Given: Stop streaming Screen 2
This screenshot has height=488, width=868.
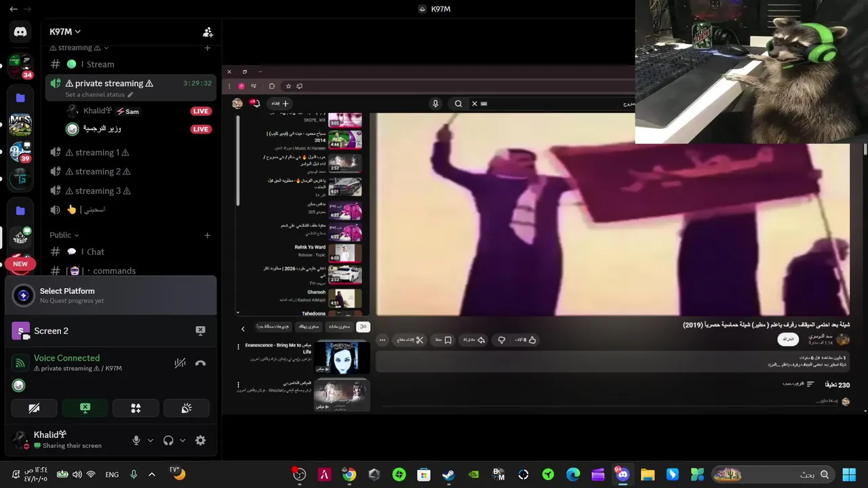Looking at the screenshot, I should coord(200,331).
